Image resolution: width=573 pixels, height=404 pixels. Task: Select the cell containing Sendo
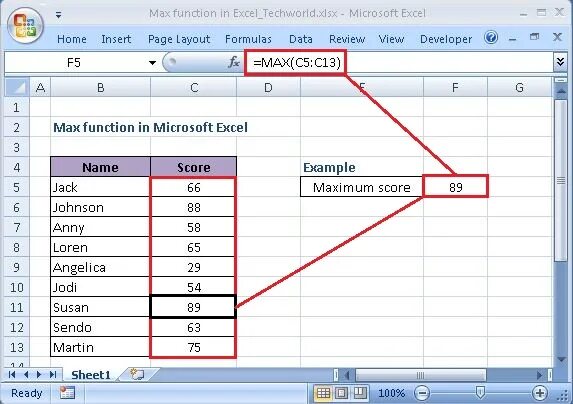(100, 327)
